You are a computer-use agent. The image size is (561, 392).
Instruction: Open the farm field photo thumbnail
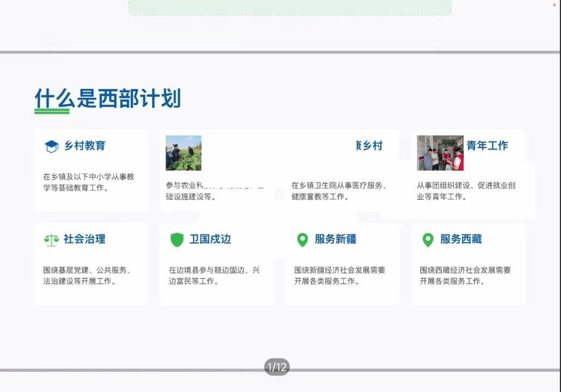click(184, 153)
